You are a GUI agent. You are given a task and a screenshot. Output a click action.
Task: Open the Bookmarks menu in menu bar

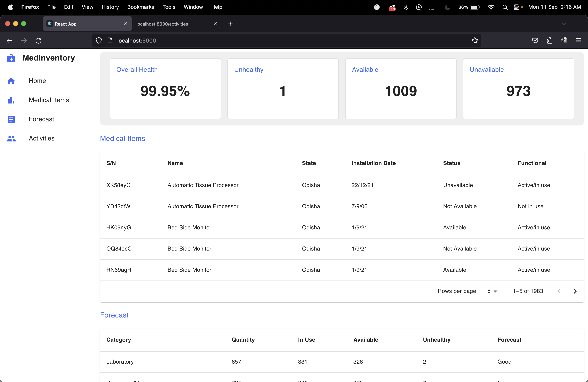tap(141, 7)
